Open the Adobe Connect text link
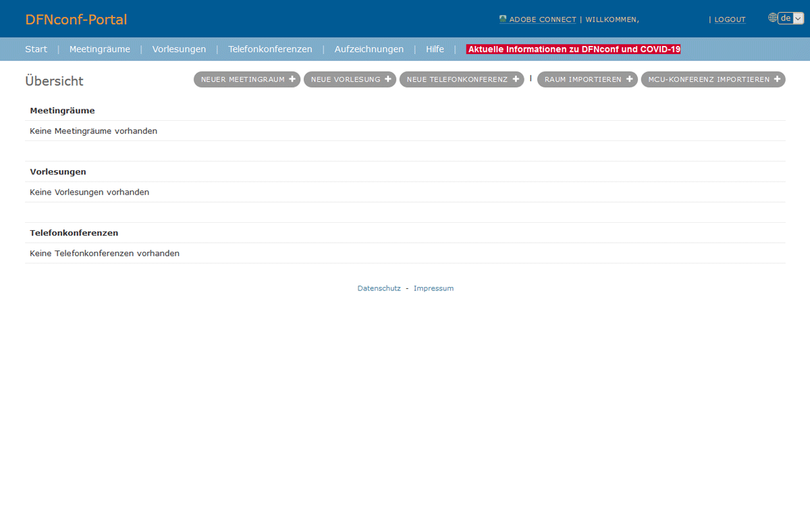The width and height of the screenshot is (810, 532). click(543, 20)
